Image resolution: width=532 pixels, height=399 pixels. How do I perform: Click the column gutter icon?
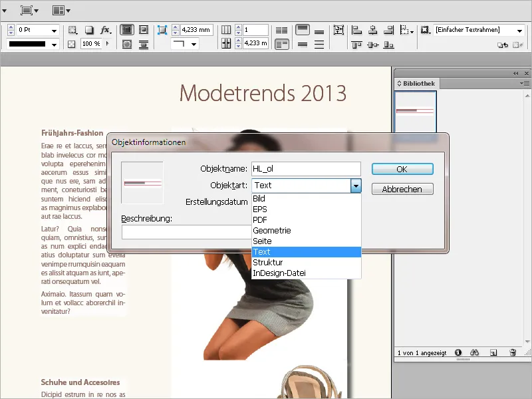click(x=226, y=43)
